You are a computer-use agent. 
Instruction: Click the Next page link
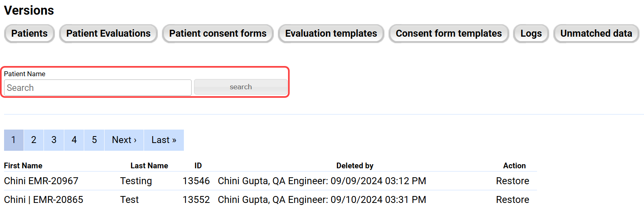(124, 140)
